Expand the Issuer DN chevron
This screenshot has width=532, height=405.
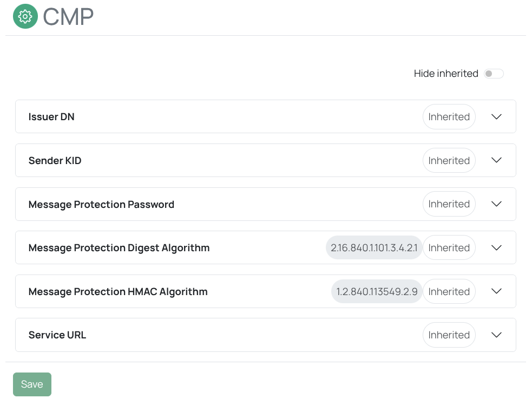pos(496,117)
